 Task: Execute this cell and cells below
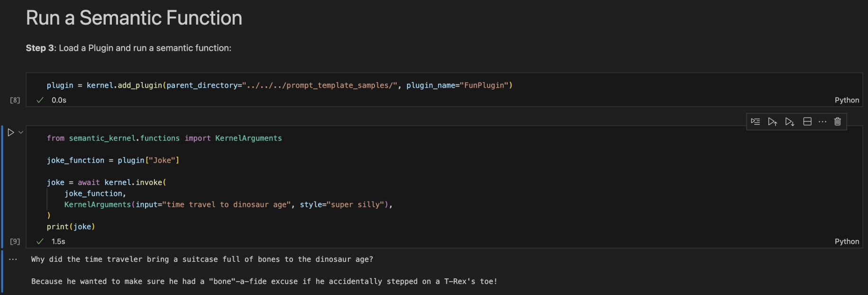tap(789, 122)
